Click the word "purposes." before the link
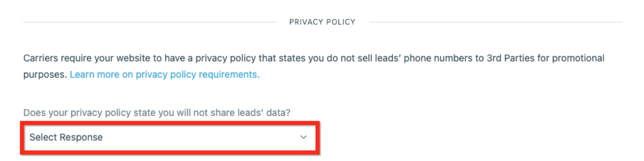This screenshot has height=161, width=644. click(x=45, y=75)
